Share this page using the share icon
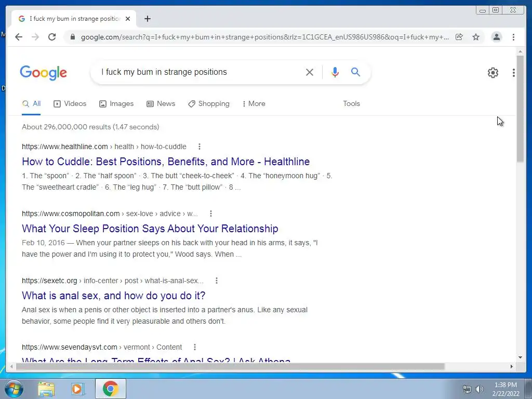 pos(459,37)
